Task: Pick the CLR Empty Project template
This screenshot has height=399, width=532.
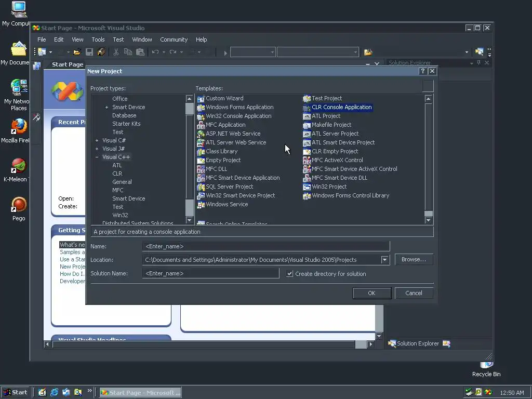Action: [330, 151]
